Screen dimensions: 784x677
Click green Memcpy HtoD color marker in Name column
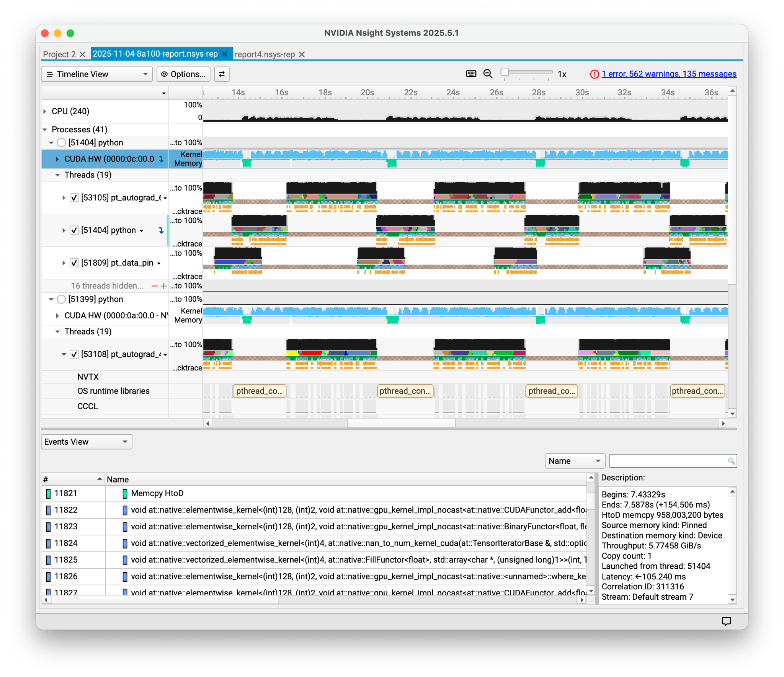tap(125, 494)
